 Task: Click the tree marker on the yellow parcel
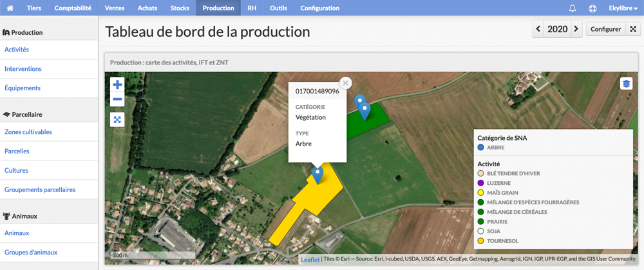pyautogui.click(x=317, y=175)
